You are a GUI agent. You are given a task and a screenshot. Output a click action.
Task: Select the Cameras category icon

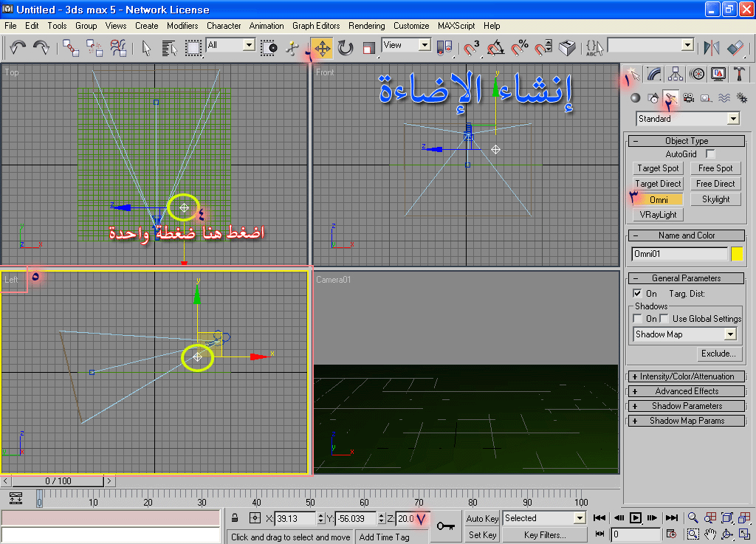coord(689,98)
